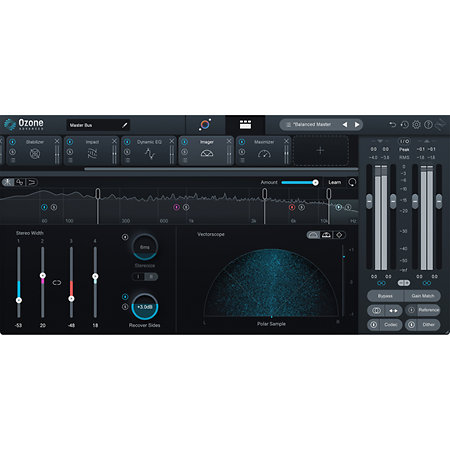Select Polar Level vectorscope view icon
The height and width of the screenshot is (450, 450).
(326, 235)
